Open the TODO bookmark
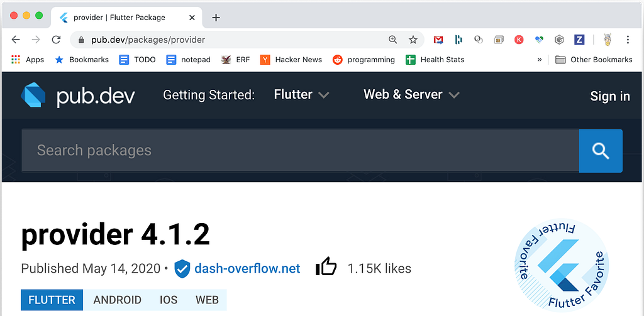The height and width of the screenshot is (316, 644). (x=137, y=60)
